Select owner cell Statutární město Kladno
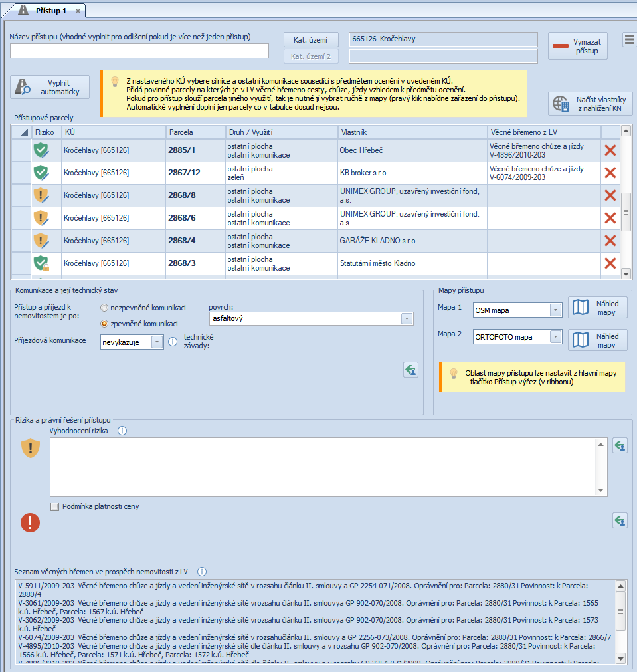 click(x=412, y=263)
